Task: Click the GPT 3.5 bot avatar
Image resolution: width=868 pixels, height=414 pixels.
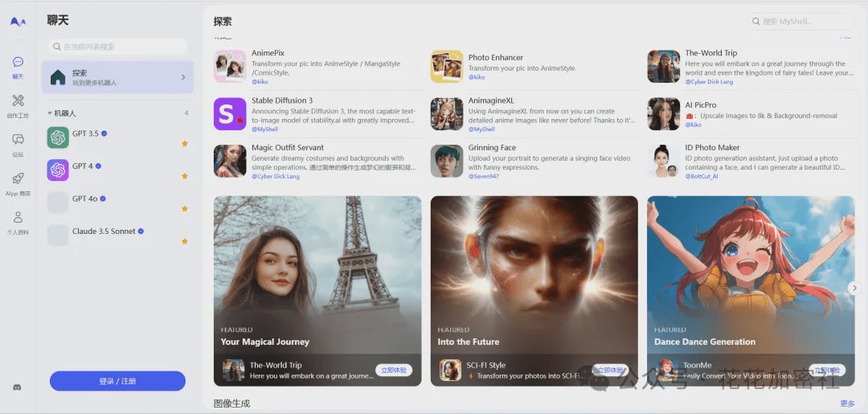Action: pyautogui.click(x=58, y=137)
